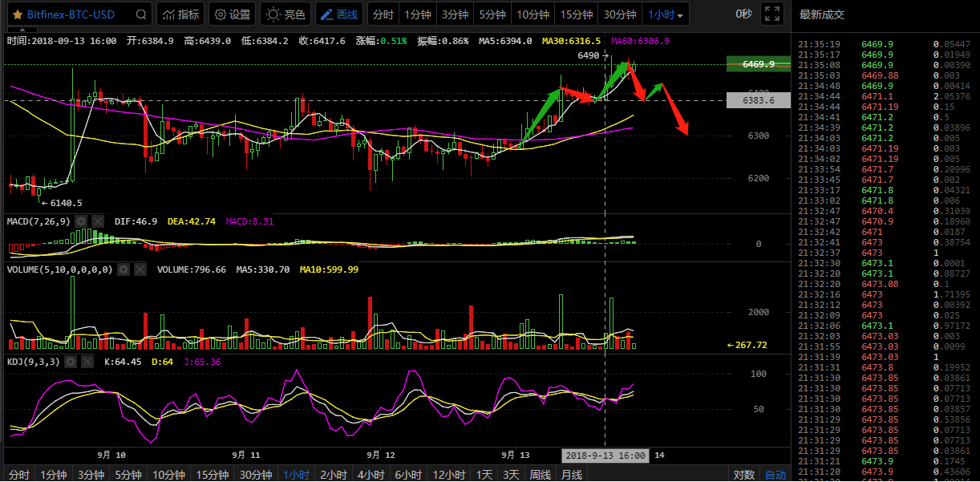Expand the 1小时 interval dropdown
Viewport: 980px width, 482px height.
click(666, 14)
